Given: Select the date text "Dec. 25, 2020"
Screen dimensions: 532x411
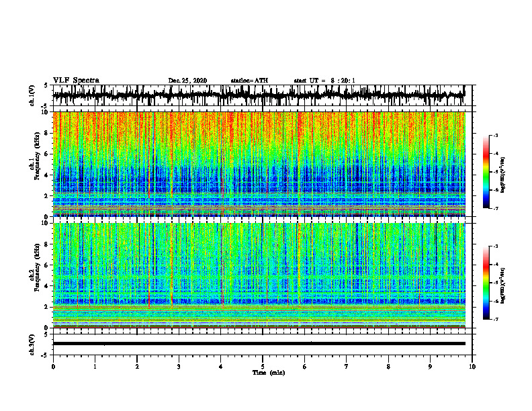Looking at the screenshot, I should pyautogui.click(x=187, y=81).
